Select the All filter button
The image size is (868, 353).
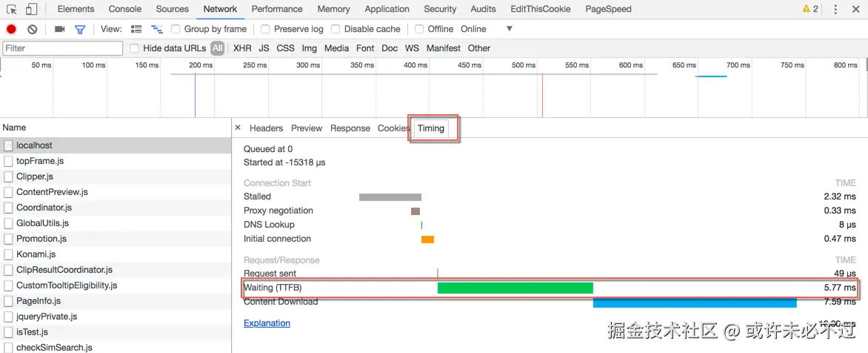pos(218,48)
